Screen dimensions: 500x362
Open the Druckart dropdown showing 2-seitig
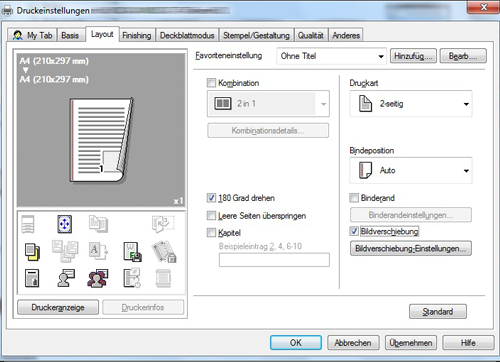coord(411,104)
